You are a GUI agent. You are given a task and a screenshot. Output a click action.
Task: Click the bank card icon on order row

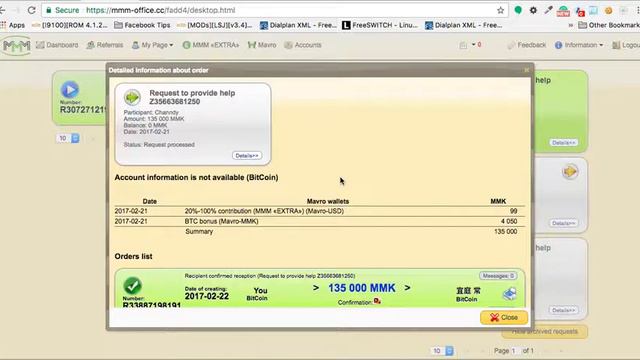(509, 293)
